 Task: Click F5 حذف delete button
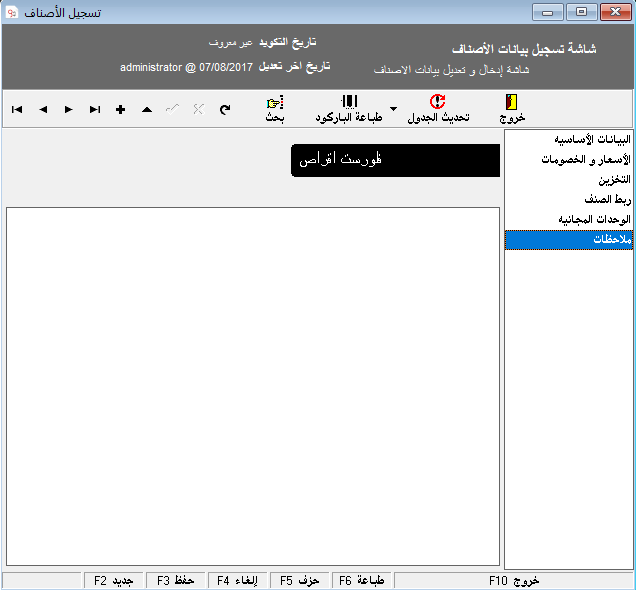299,581
